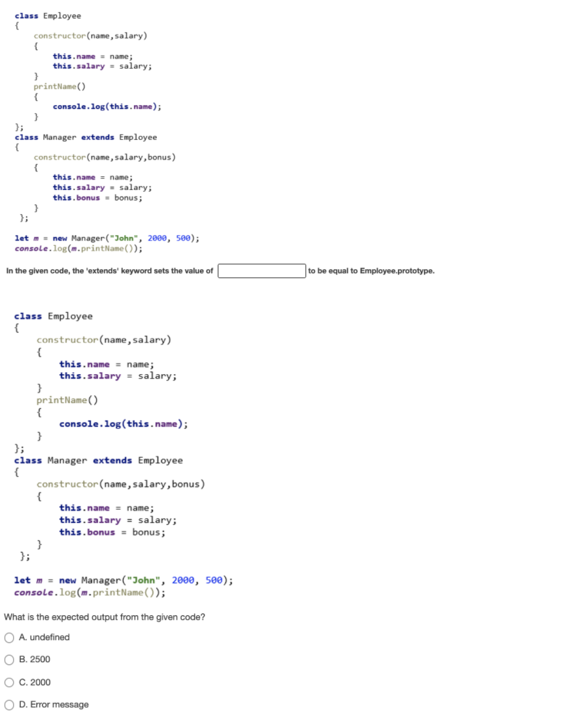Select radio option D. Error message

tap(9, 705)
